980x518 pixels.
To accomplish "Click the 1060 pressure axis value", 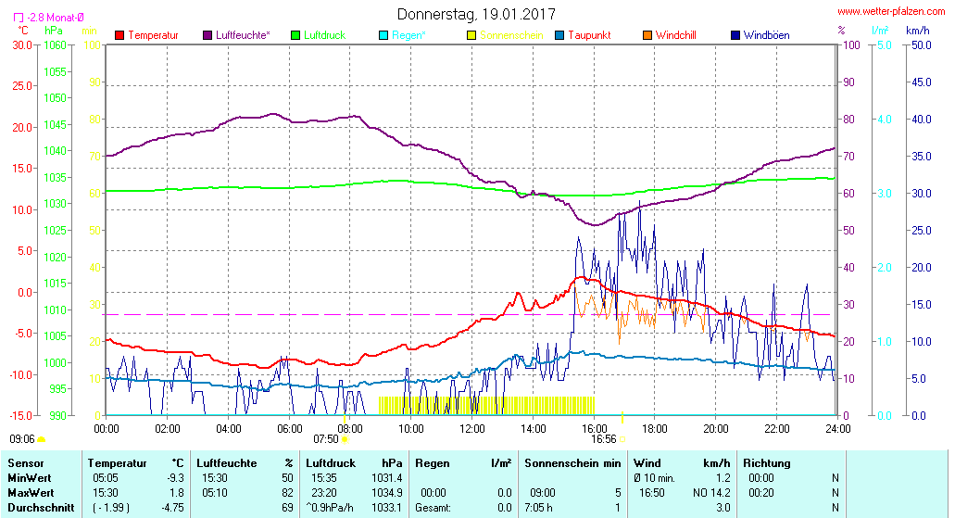I will (55, 45).
